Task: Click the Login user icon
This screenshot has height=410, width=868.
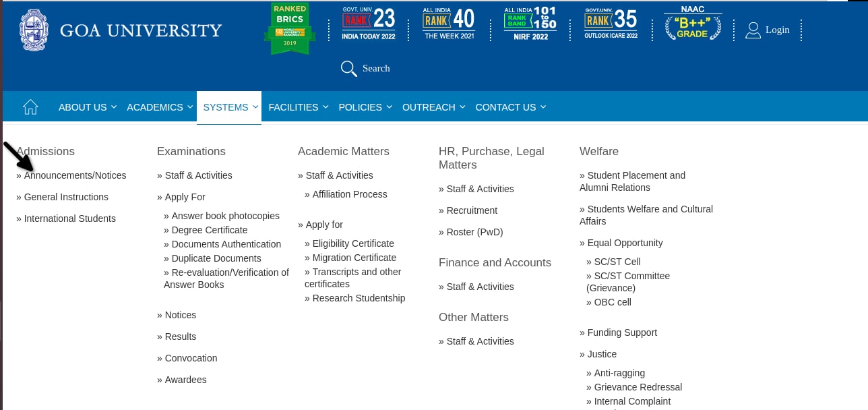Action: tap(753, 30)
